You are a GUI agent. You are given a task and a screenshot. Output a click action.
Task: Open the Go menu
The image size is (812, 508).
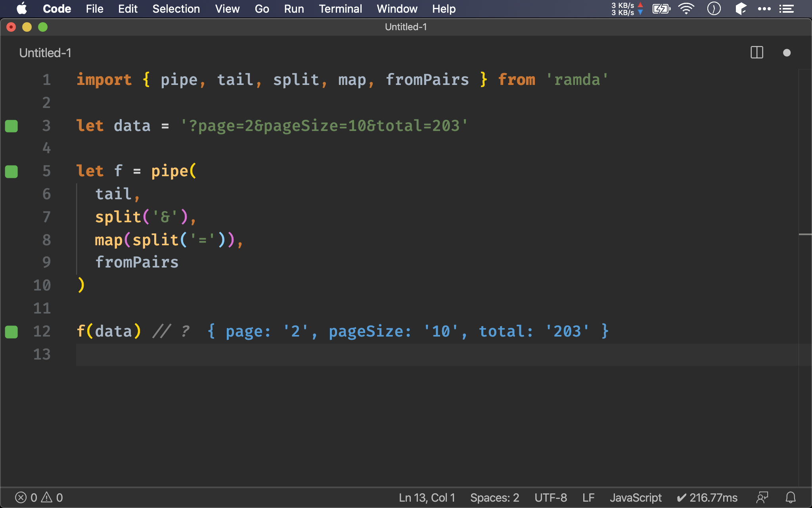262,9
